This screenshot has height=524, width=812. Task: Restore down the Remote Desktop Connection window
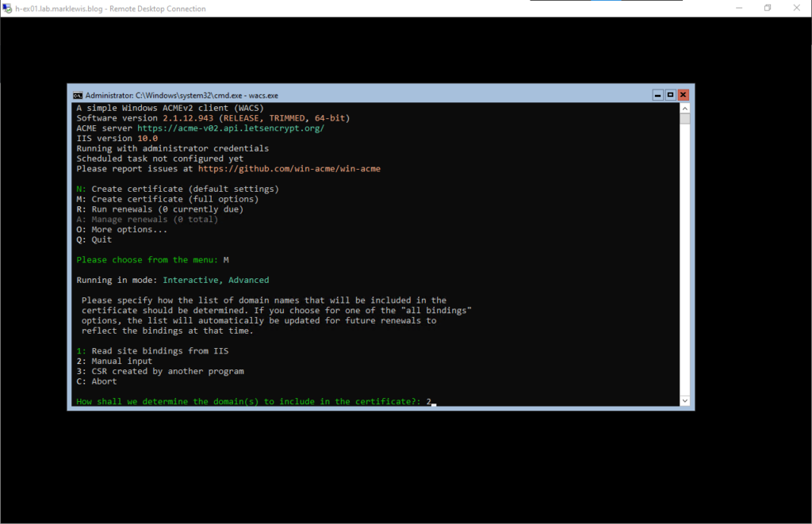point(768,8)
